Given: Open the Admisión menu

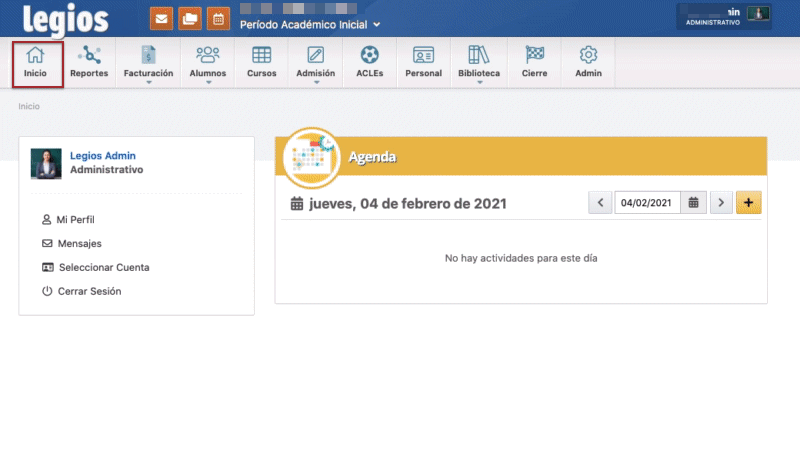Looking at the screenshot, I should point(316,63).
